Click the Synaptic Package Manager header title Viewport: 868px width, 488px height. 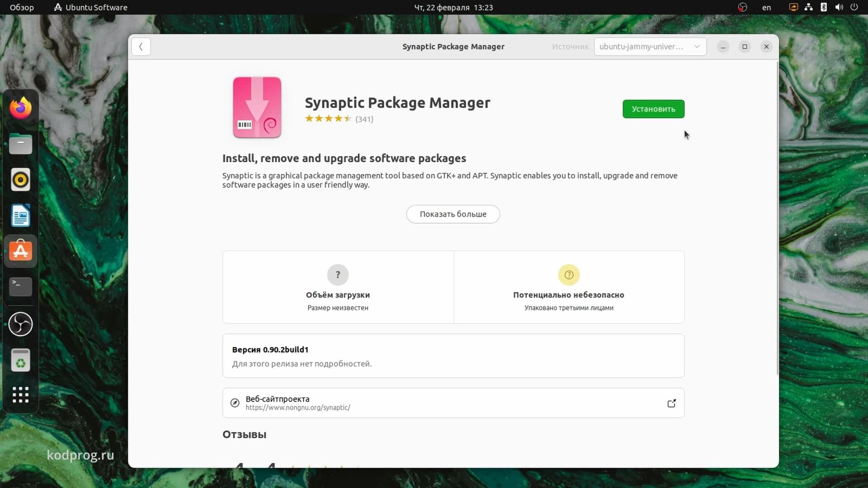[x=453, y=47]
